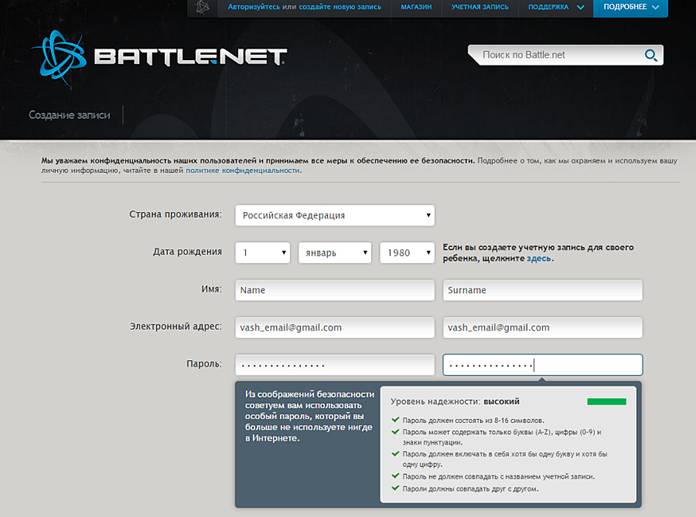Click checkmark beside буквы (A-Z) rule
Screen dimensions: 696x517
click(x=395, y=431)
